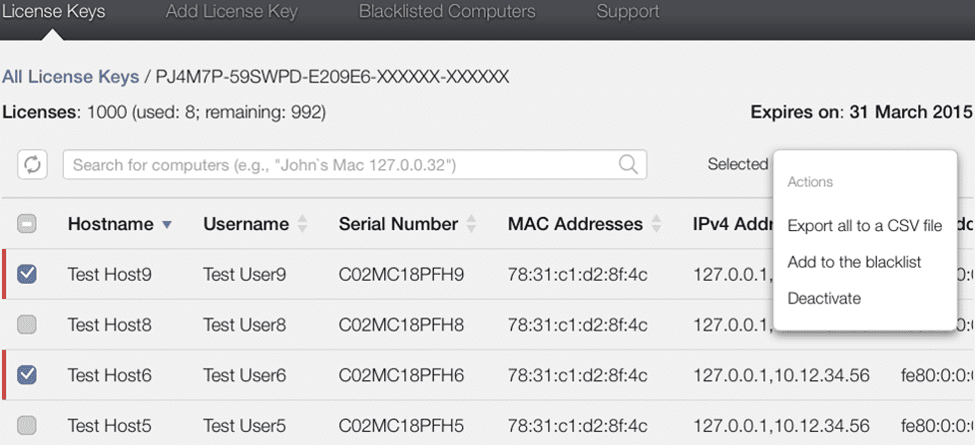Viewport: 975px width, 445px height.
Task: Sort by Username column arrows
Action: tap(302, 224)
